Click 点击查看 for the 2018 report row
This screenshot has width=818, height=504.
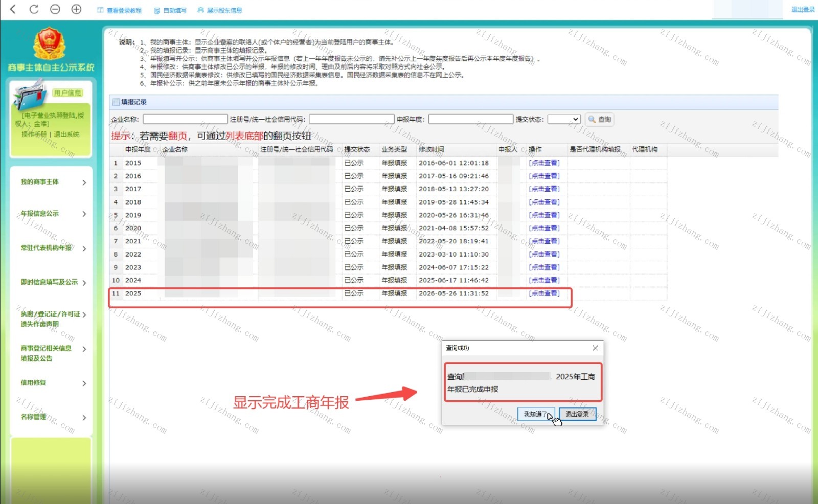[x=544, y=202]
